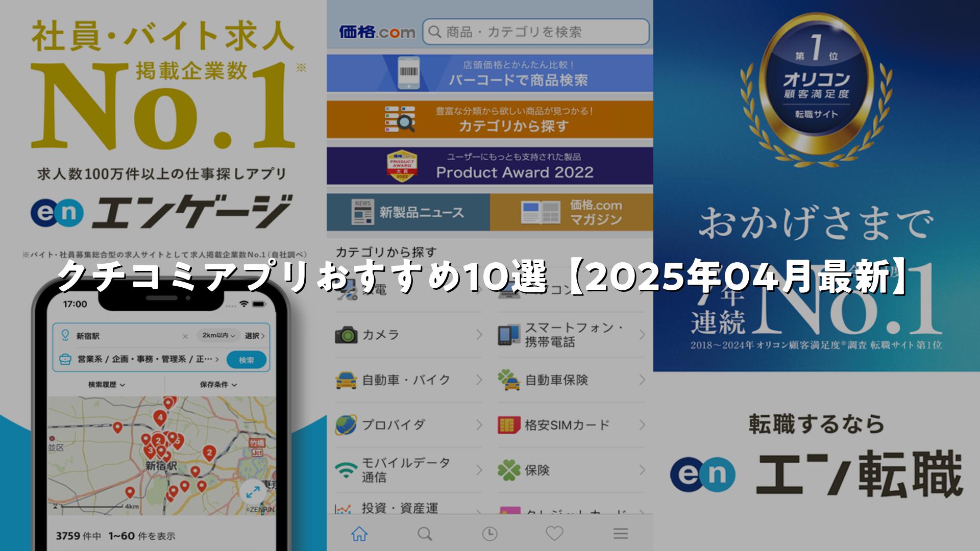Viewport: 980px width, 551px height.
Task: Expand the 自動車・バイク row chevron
Action: [x=479, y=380]
